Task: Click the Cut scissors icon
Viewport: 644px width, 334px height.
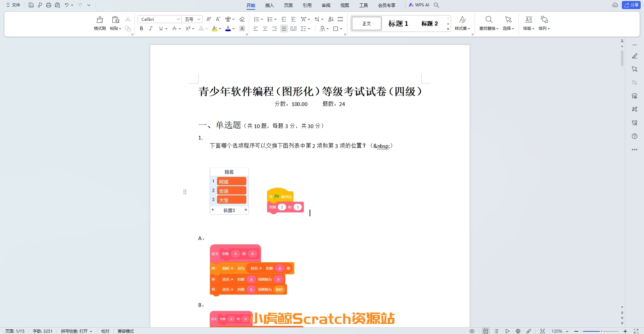Action: 128,19
